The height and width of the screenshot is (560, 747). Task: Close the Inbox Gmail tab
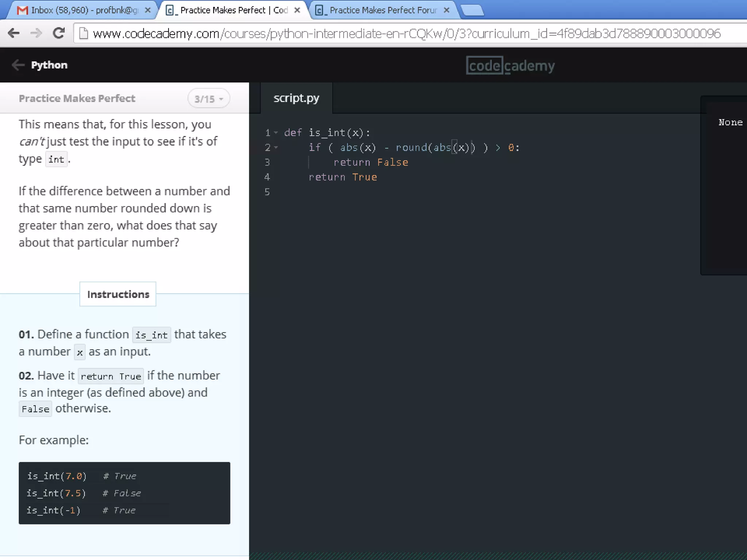148,10
